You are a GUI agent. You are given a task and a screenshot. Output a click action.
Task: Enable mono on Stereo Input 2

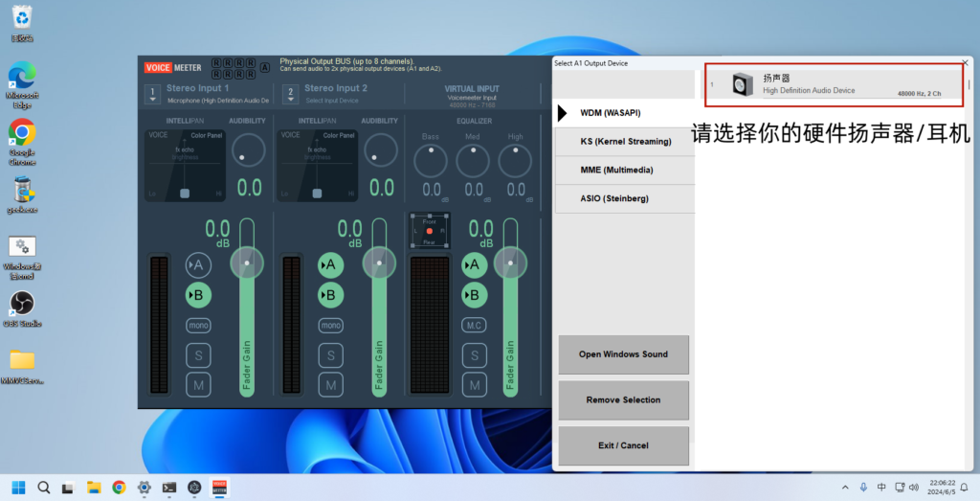coord(330,326)
